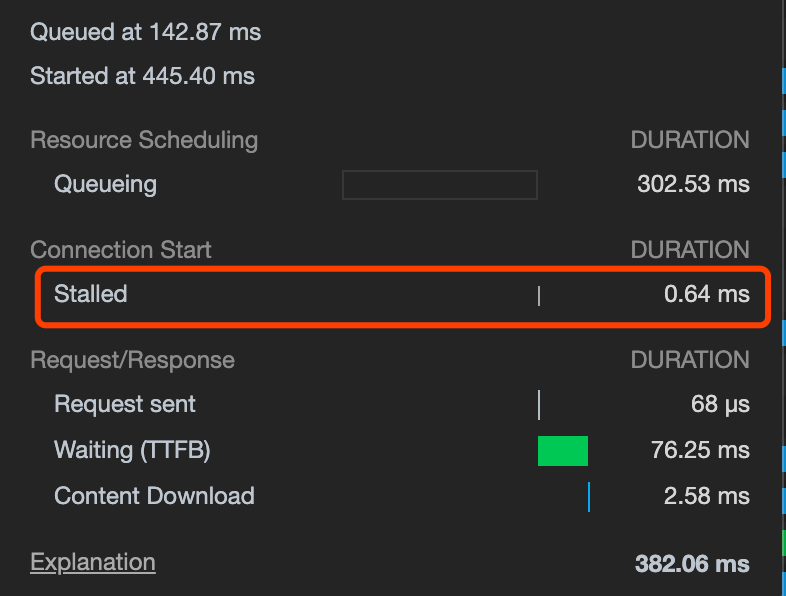Click the 2.58 ms download duration
The width and height of the screenshot is (786, 596).
click(707, 496)
